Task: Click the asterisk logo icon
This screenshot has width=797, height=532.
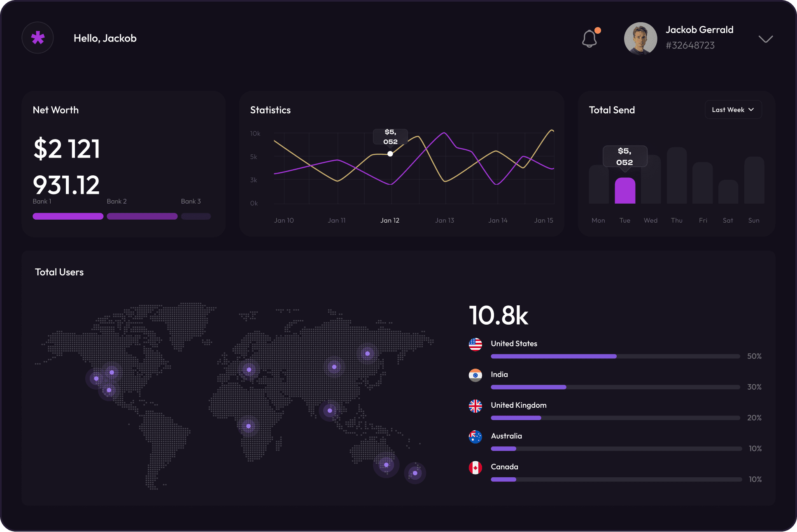Action: tap(37, 37)
